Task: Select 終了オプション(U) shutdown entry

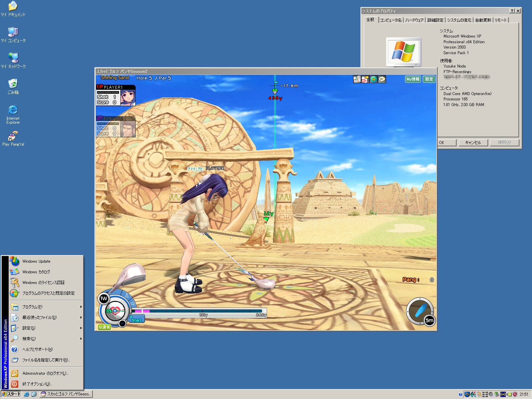Action: click(x=46, y=384)
